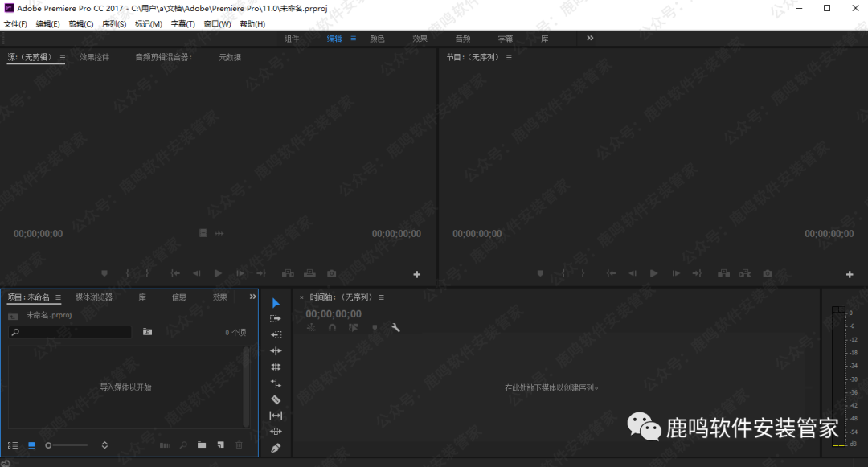
Task: Create a new bin in project panel
Action: (x=202, y=444)
